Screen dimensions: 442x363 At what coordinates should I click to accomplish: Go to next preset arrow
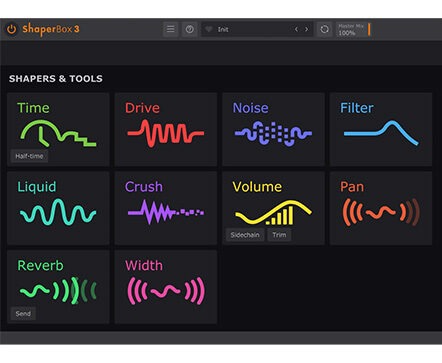coord(307,29)
